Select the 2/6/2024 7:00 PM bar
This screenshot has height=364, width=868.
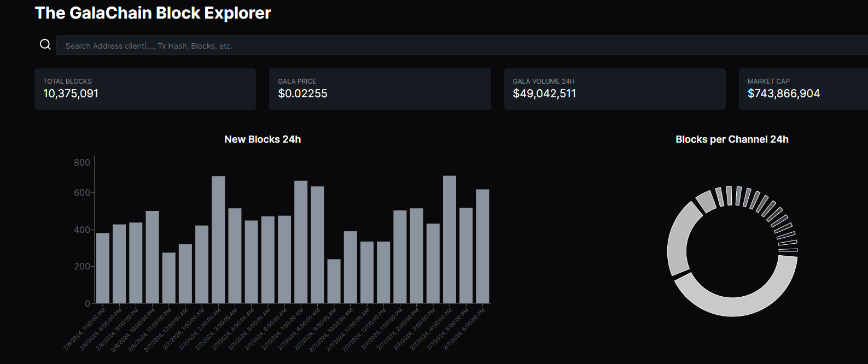[103, 268]
